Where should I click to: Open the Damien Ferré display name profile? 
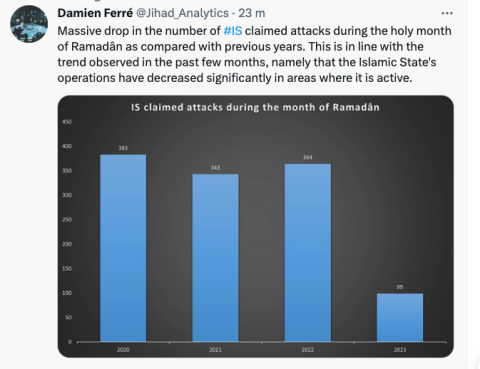pyautogui.click(x=95, y=13)
